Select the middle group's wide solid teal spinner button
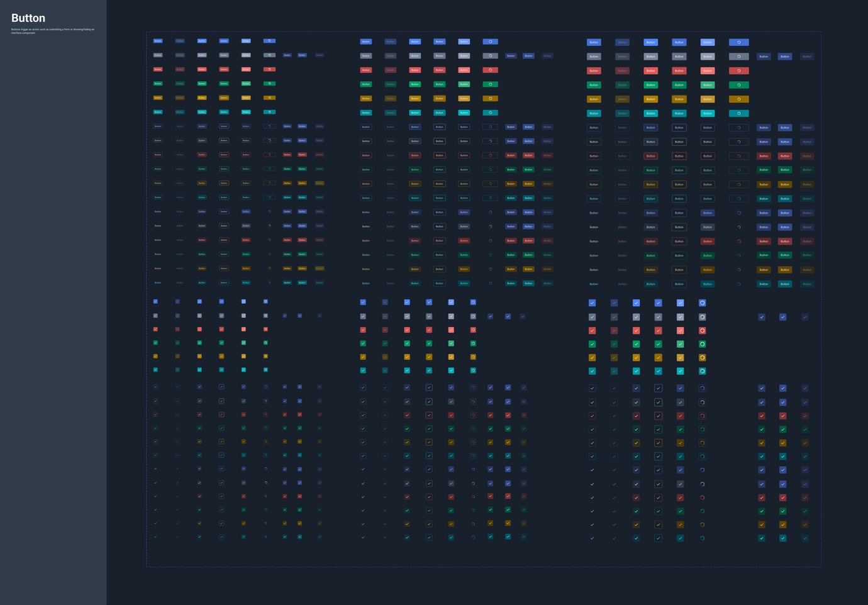The height and width of the screenshot is (605, 868). click(x=490, y=113)
